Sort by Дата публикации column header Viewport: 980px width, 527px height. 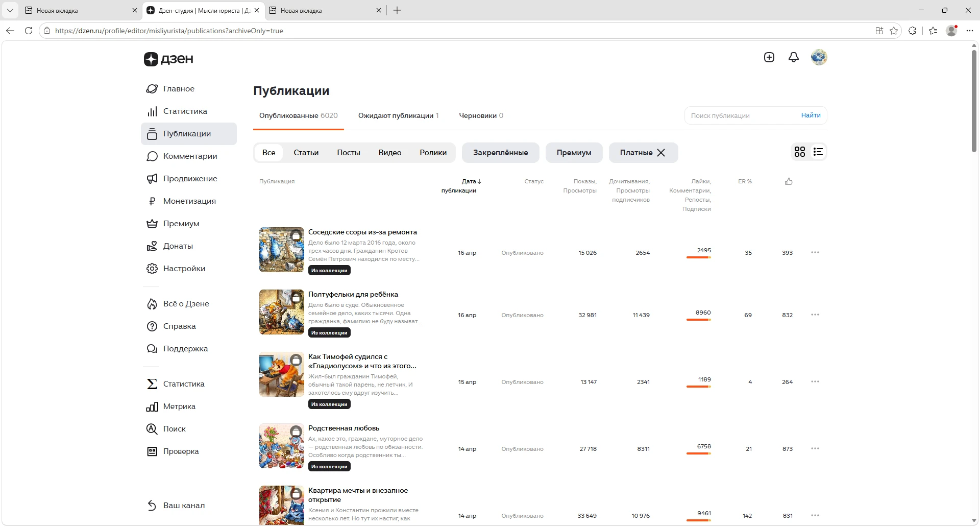459,186
